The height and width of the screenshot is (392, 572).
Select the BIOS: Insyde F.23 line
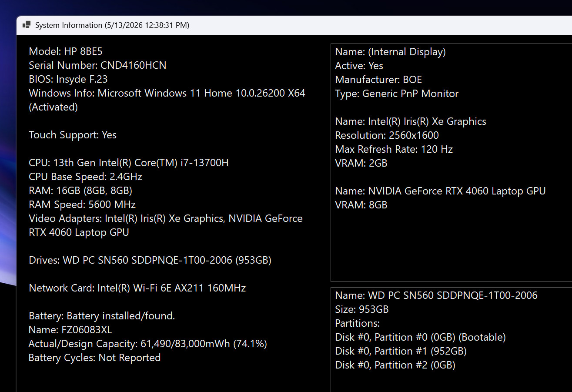[x=68, y=79]
